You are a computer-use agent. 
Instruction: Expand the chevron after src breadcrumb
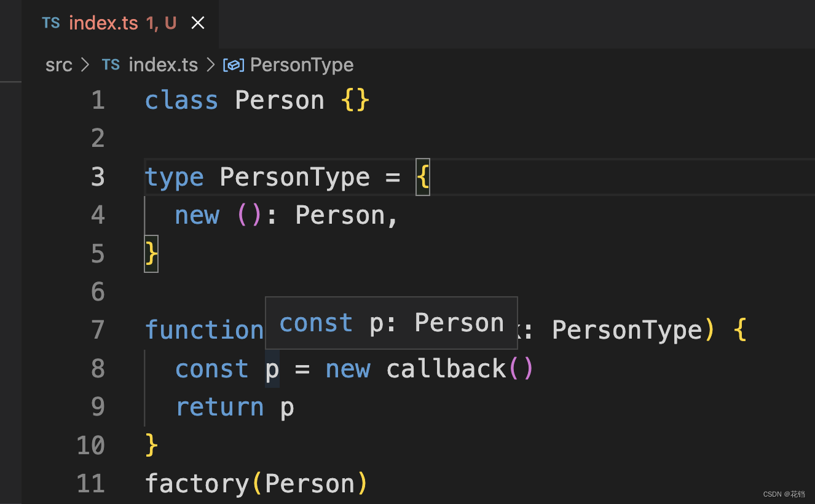[x=85, y=65]
